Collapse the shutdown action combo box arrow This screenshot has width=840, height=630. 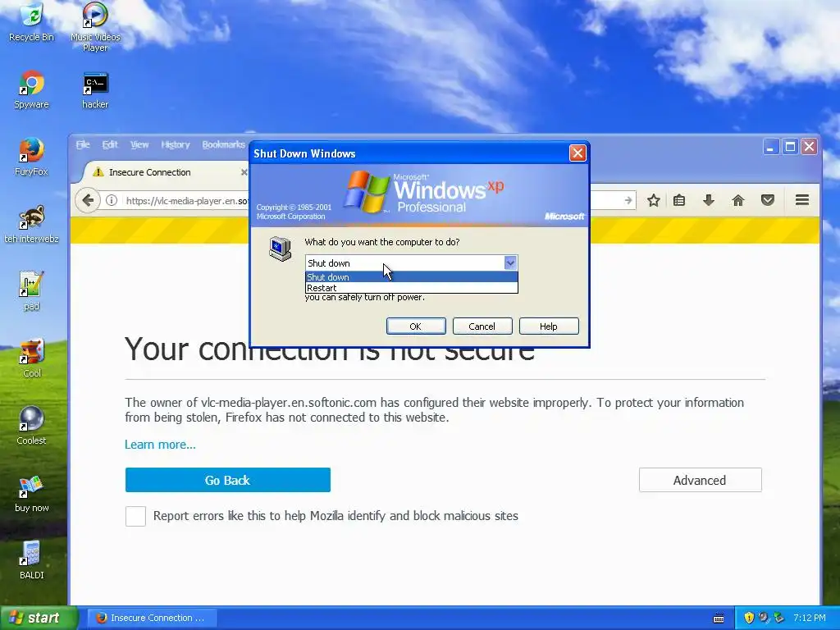coord(510,262)
